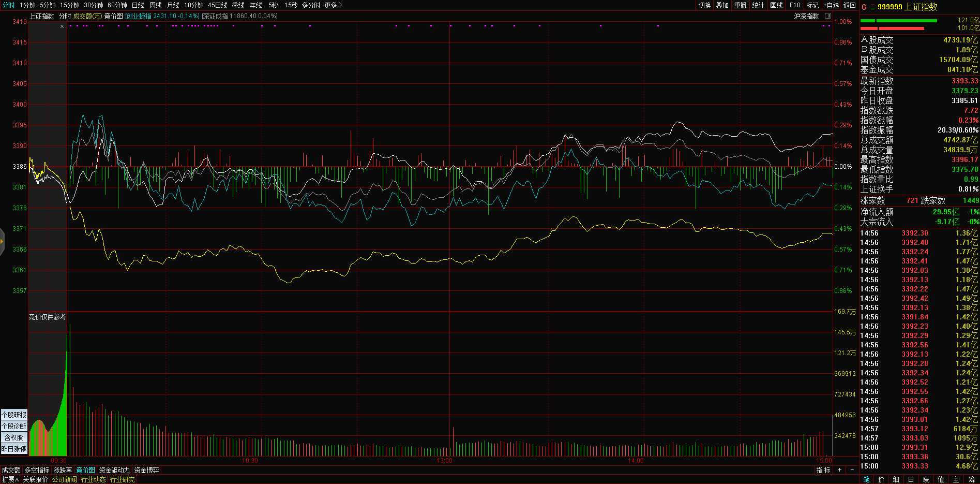Click the red G icon beside stock code
This screenshot has height=484, width=980.
[864, 7]
